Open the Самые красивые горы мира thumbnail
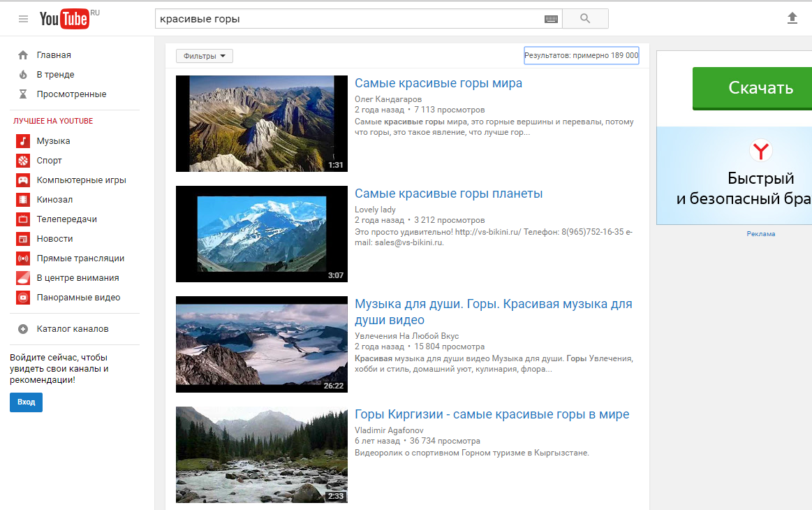This screenshot has height=510, width=812. pos(261,124)
